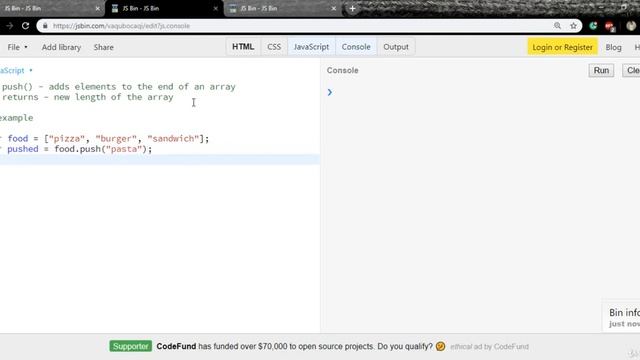Screen dimensions: 640x360
Task: Open a new browser tab with plus icon
Action: pos(352,8)
